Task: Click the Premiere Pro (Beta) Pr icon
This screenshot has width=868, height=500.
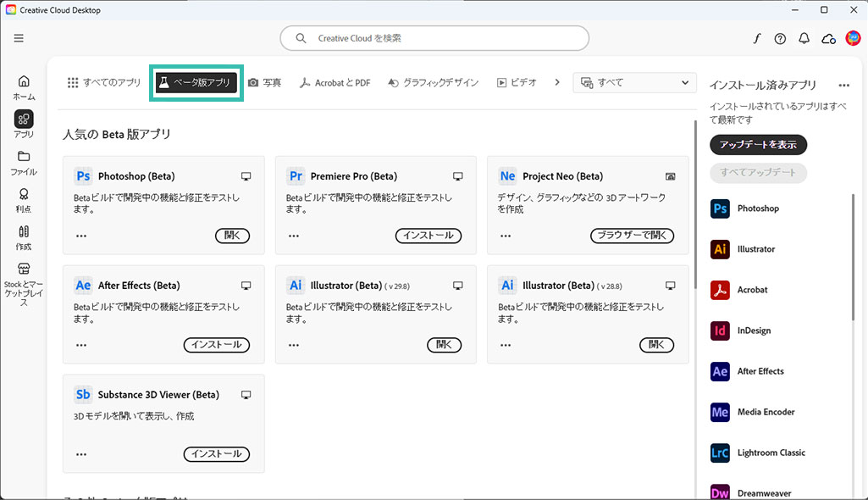Action: point(296,176)
